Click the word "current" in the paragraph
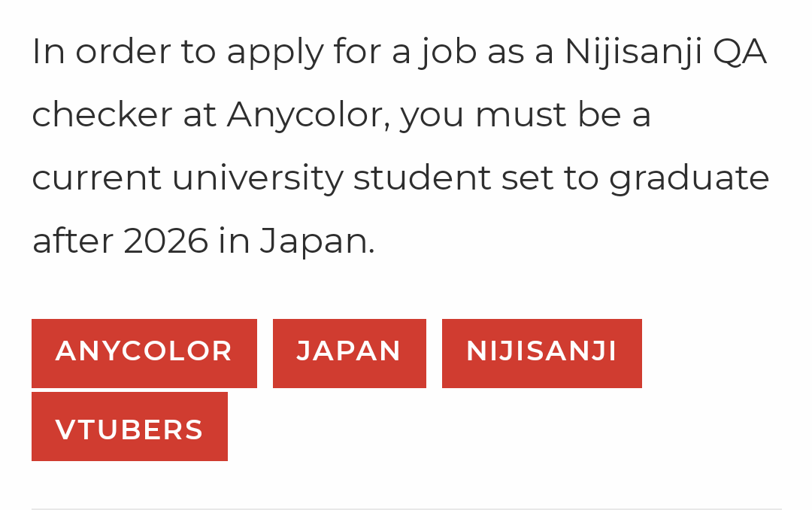Screen dimensions: 812x510 coord(97,179)
